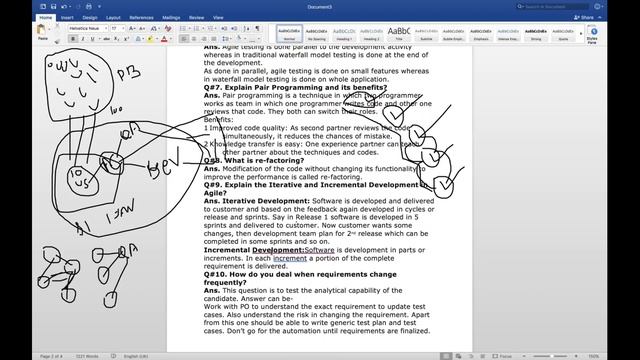Click the Paste button

(42, 32)
